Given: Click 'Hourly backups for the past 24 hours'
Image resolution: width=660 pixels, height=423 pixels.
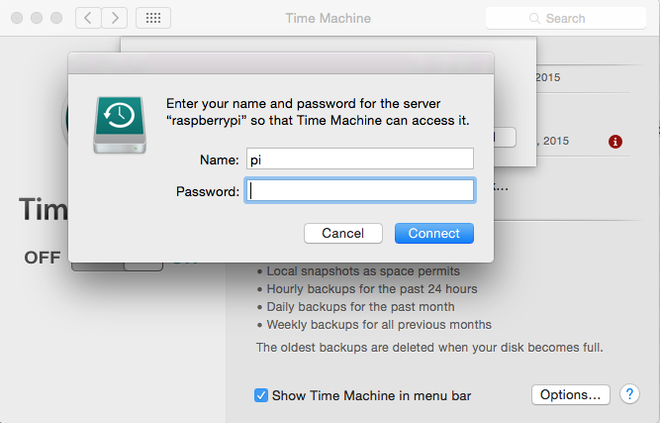Looking at the screenshot, I should (x=372, y=289).
